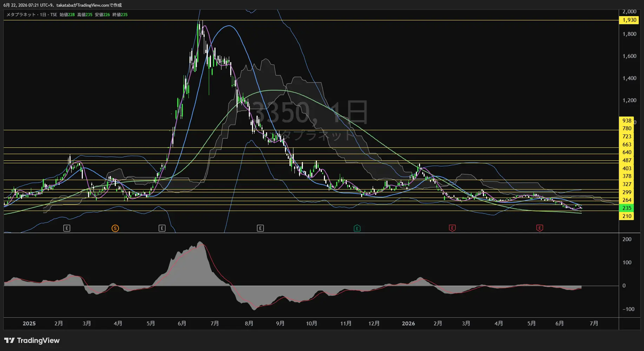Click the メタプラネット・1日・TSE symbol title

[32, 15]
